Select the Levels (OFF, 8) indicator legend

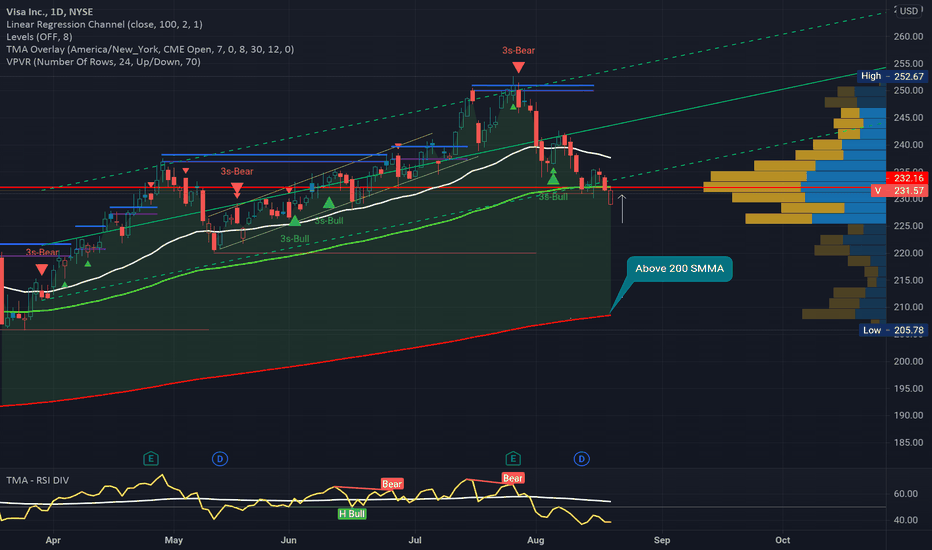click(39, 37)
